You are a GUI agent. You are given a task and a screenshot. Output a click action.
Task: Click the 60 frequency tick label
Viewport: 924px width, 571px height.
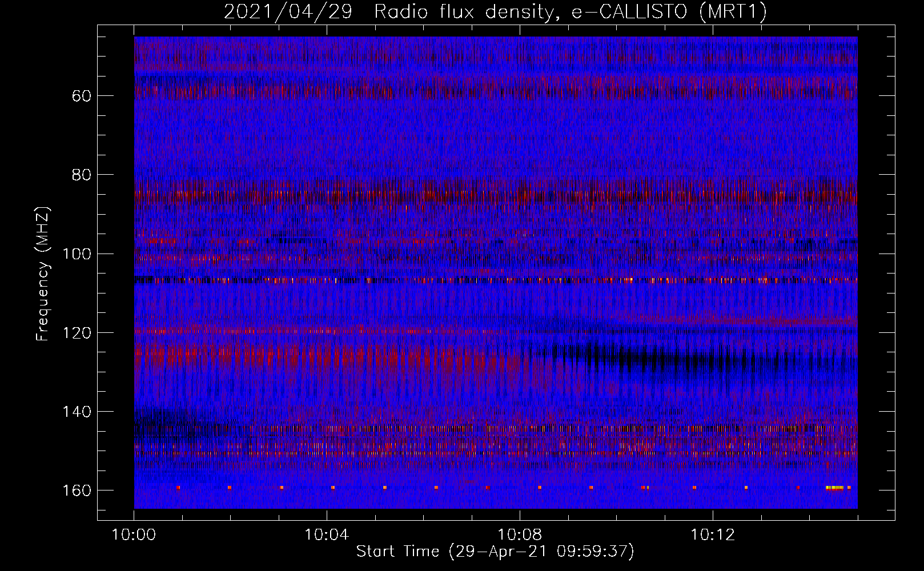[x=82, y=96]
